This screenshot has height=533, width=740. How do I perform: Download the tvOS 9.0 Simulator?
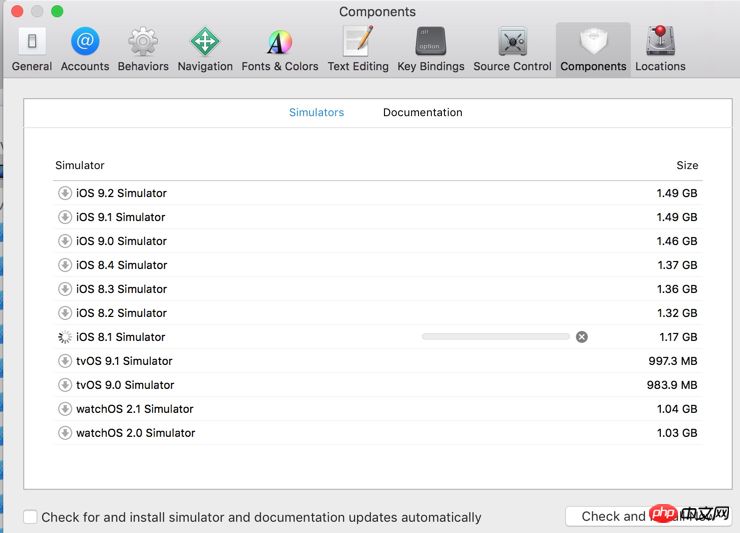65,385
